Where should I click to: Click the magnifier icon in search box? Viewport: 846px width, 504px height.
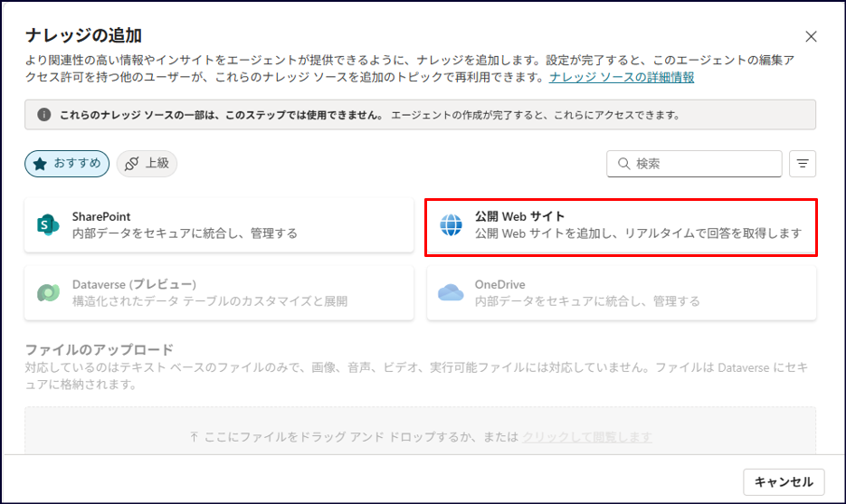point(623,164)
